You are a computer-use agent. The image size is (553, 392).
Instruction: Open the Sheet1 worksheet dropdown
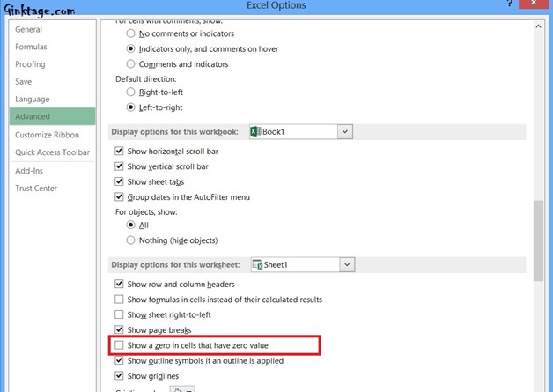click(347, 264)
